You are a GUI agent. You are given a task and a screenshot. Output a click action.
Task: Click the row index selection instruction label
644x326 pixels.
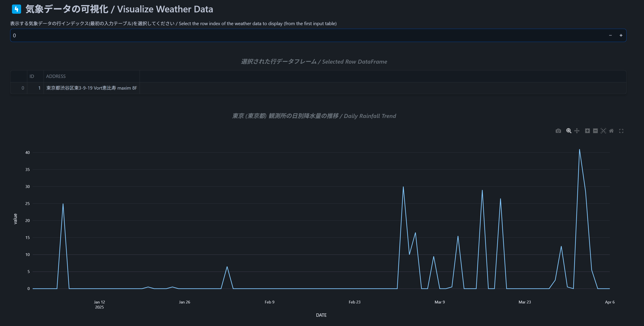tap(173, 23)
